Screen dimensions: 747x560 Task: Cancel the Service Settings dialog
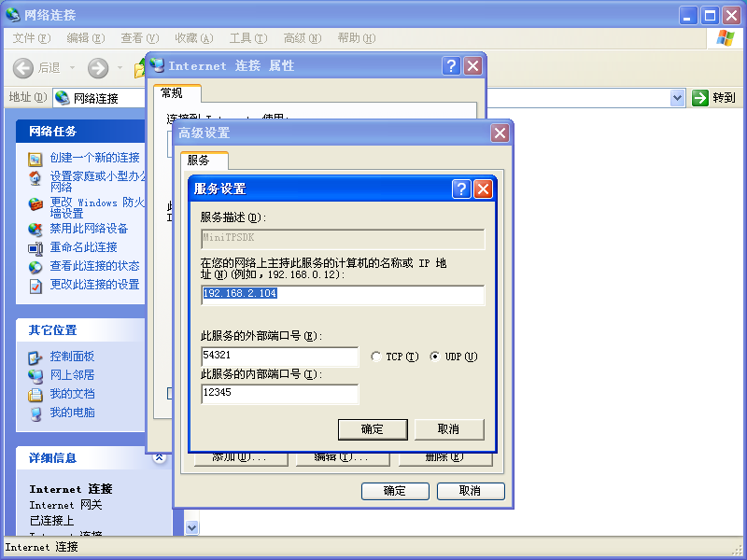(x=448, y=429)
